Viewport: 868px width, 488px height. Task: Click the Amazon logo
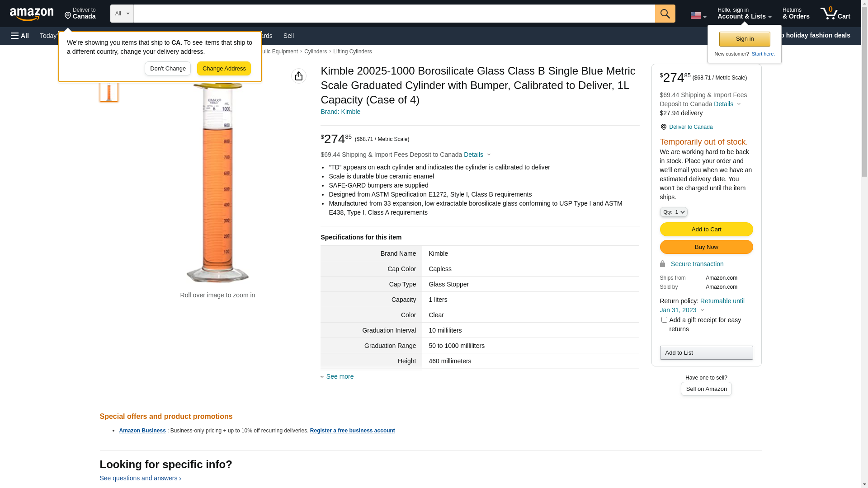pos(32,14)
